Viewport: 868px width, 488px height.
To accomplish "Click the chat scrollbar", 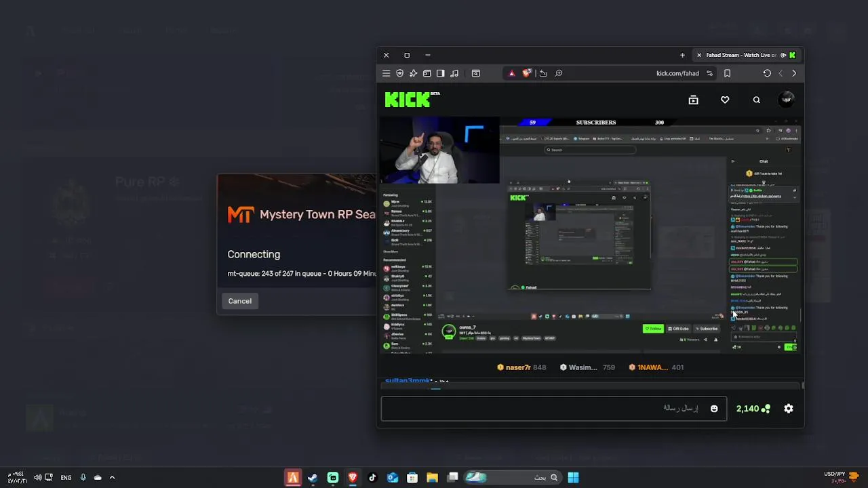I will tap(803, 386).
